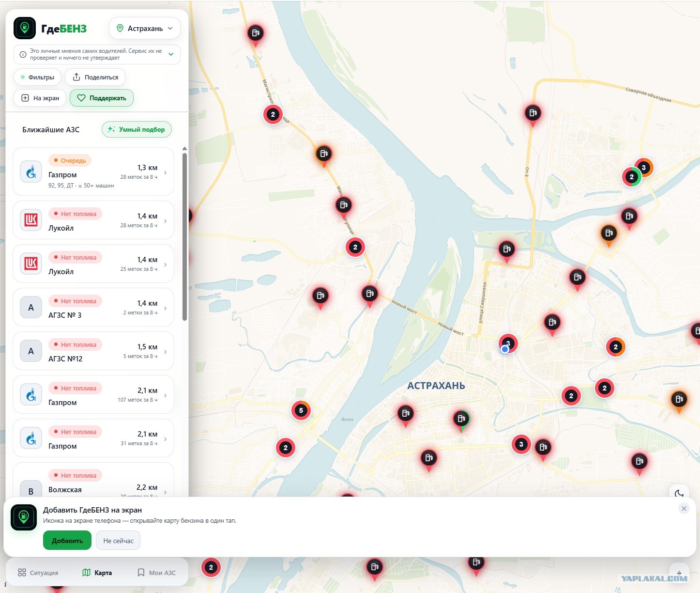The height and width of the screenshot is (593, 700).
Task: Open chevron of Лукойл row with 28 меток
Action: click(x=166, y=221)
